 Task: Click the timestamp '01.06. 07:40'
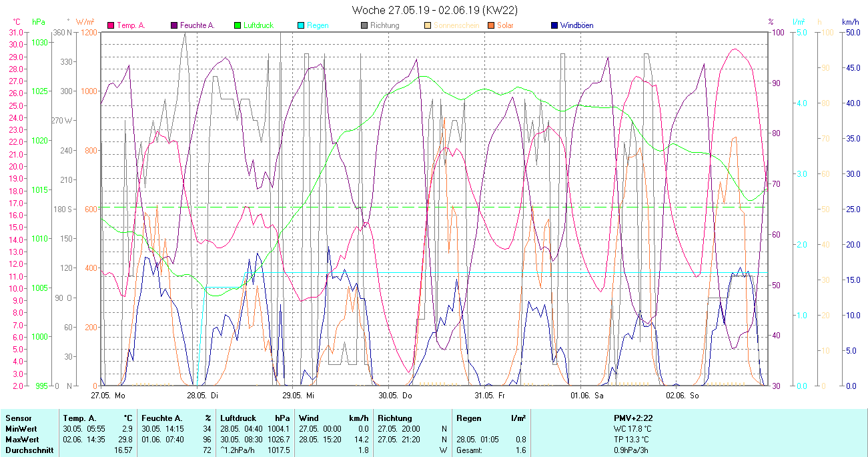163,440
